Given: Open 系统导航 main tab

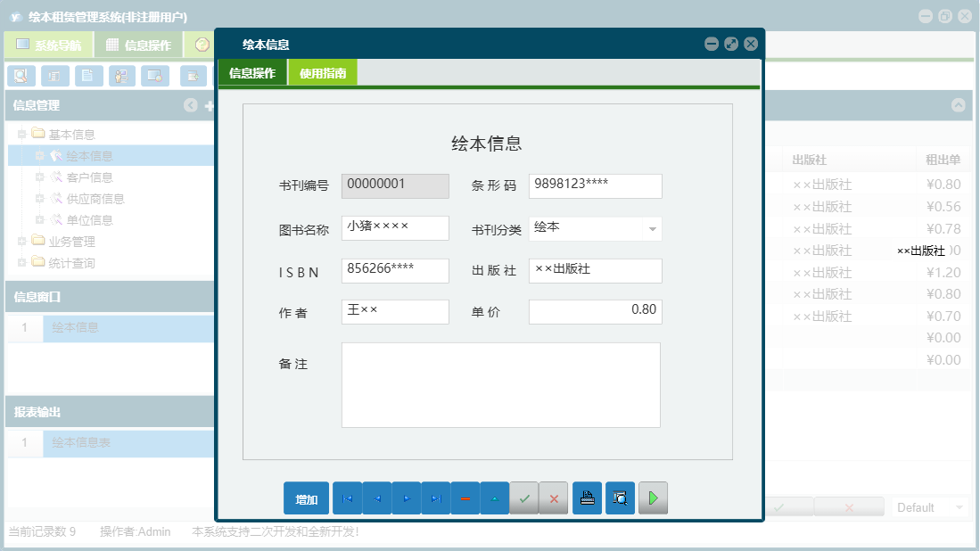Looking at the screenshot, I should pyautogui.click(x=49, y=45).
